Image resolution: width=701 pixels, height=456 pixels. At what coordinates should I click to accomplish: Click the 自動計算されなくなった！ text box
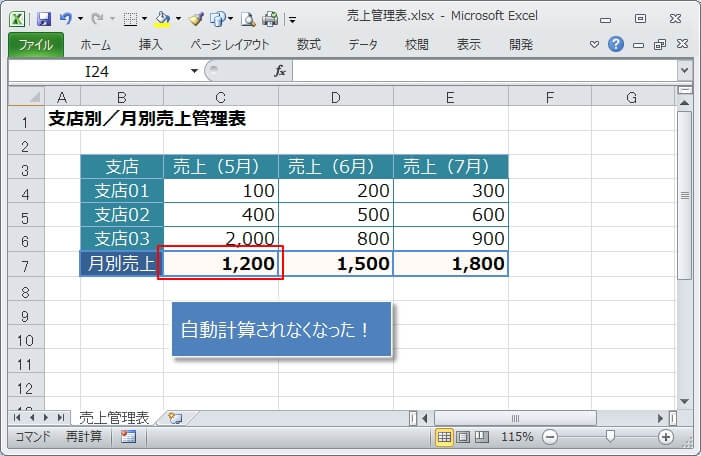[x=282, y=329]
